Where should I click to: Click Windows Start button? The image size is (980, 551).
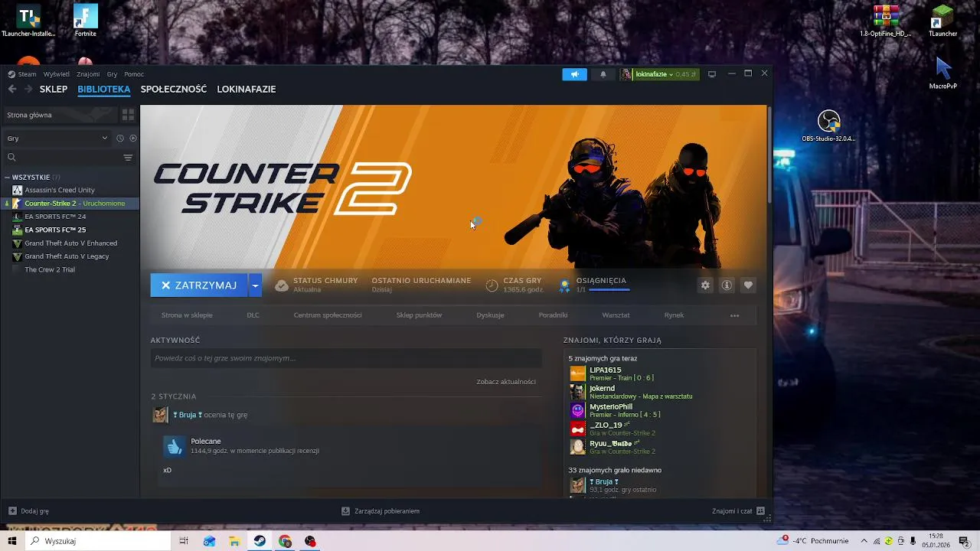coord(12,541)
